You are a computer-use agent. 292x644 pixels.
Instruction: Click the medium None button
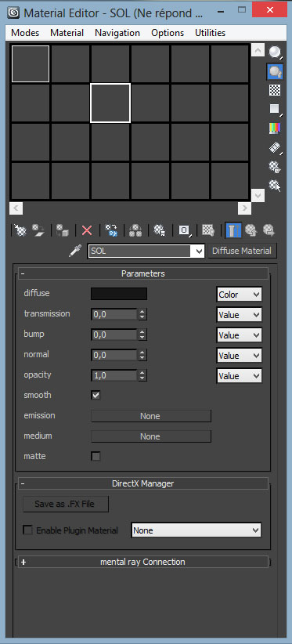150,436
